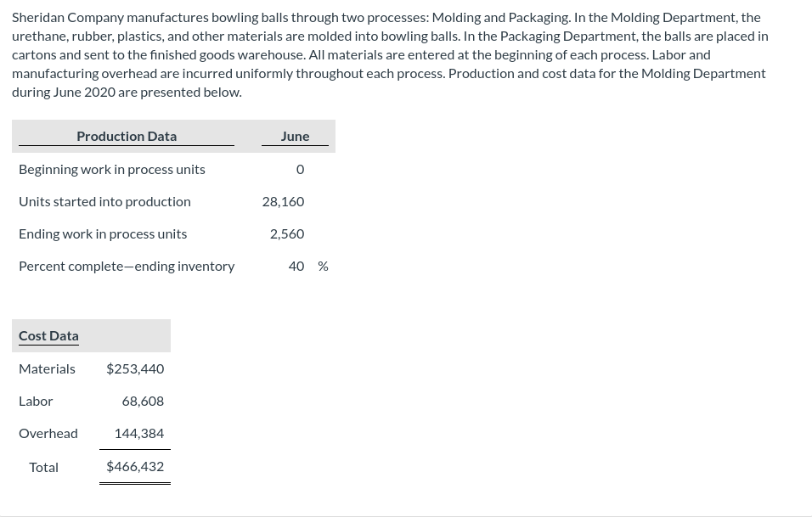Image resolution: width=812 pixels, height=517 pixels.
Task: Click the beginning work in process value 0
Action: click(x=300, y=169)
